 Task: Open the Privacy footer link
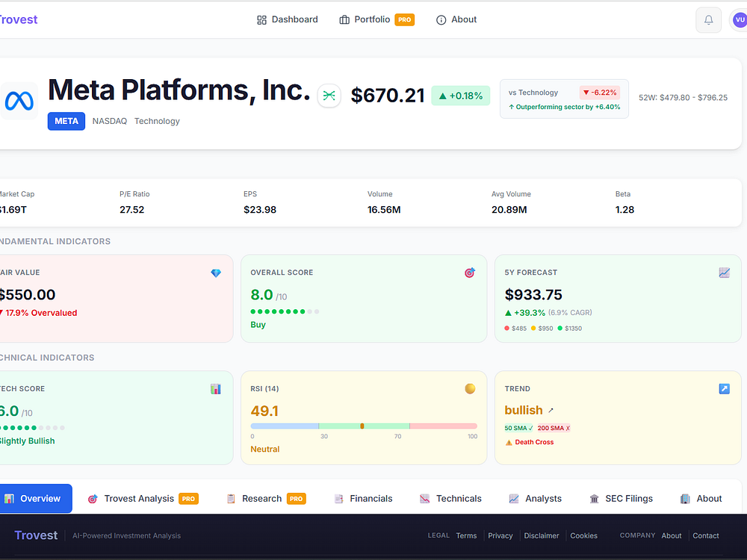pyautogui.click(x=500, y=535)
